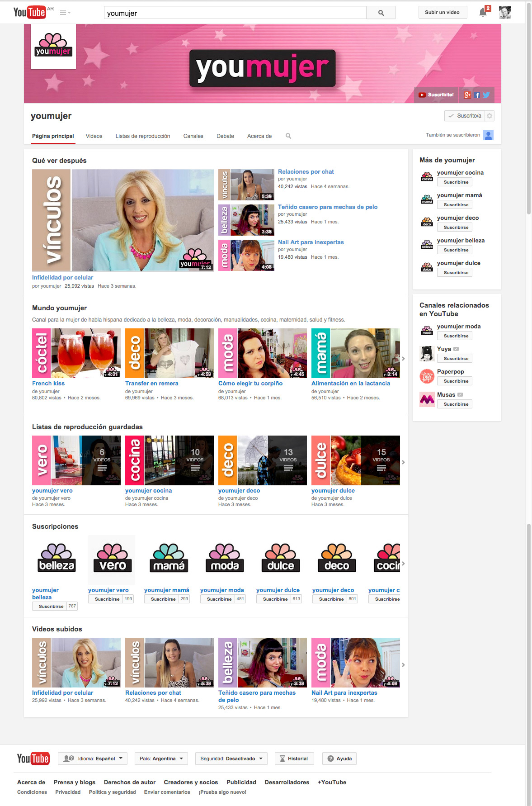Screen dimensions: 532x806
Task: Toggle the Suscrito/a subscription button
Action: (x=465, y=116)
